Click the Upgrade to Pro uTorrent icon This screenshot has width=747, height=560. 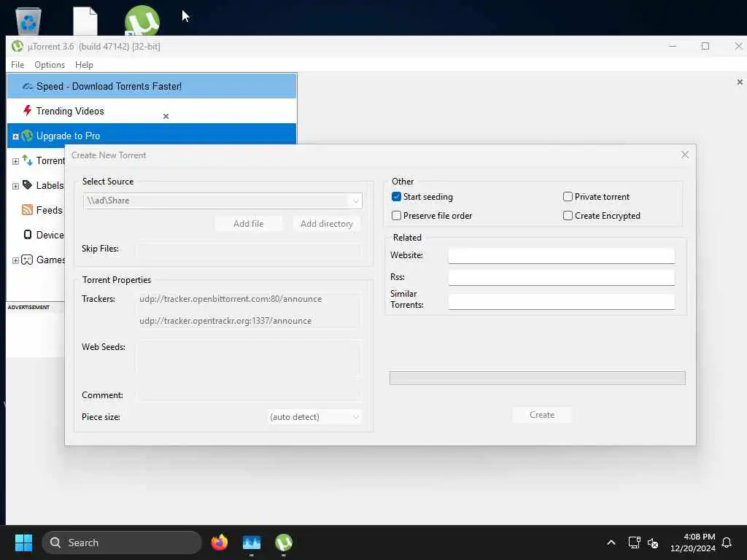[27, 136]
